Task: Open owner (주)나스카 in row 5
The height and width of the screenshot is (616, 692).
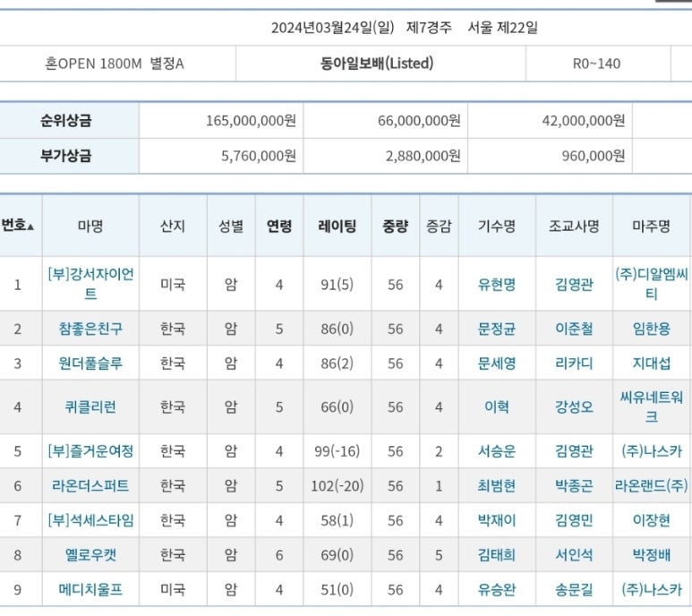Action: pos(652,451)
